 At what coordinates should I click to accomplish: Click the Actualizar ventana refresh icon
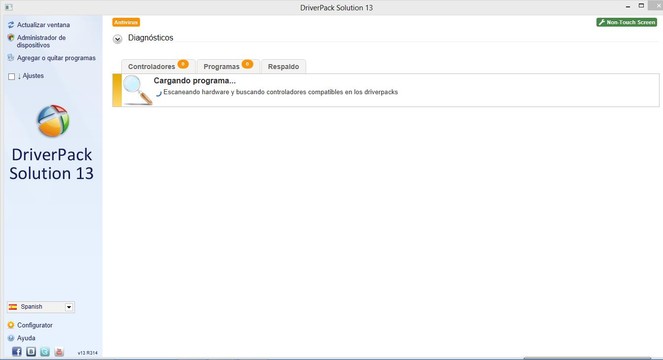11,25
